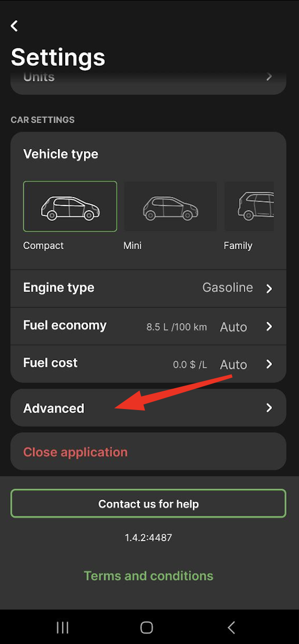The width and height of the screenshot is (299, 644).
Task: Open the Advanced settings row
Action: (148, 407)
